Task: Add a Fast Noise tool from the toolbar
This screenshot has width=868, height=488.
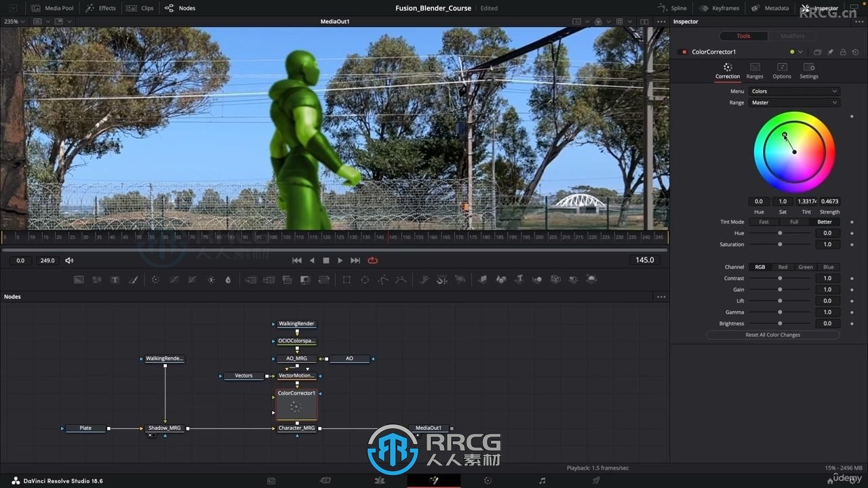Action: pos(97,279)
